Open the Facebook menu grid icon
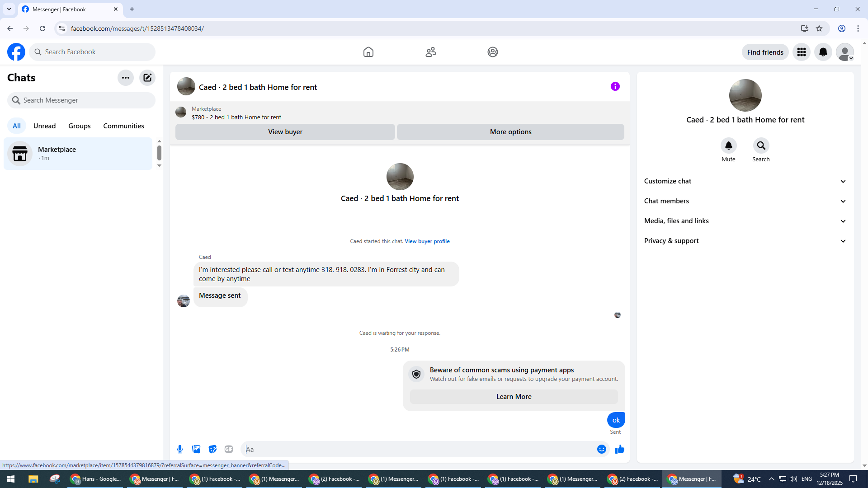The image size is (868, 488). pos(802,52)
